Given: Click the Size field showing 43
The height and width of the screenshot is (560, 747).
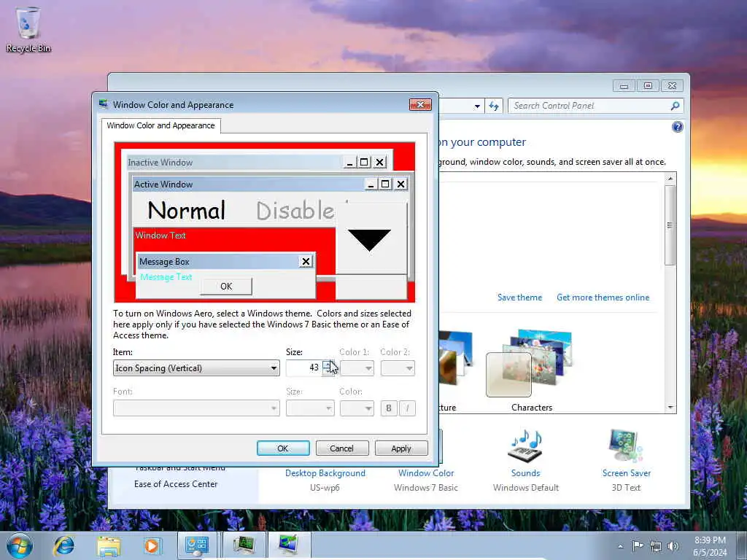Looking at the screenshot, I should (x=304, y=368).
